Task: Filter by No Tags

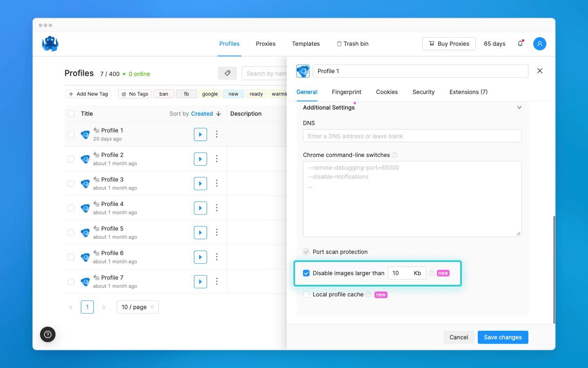Action: [x=135, y=94]
